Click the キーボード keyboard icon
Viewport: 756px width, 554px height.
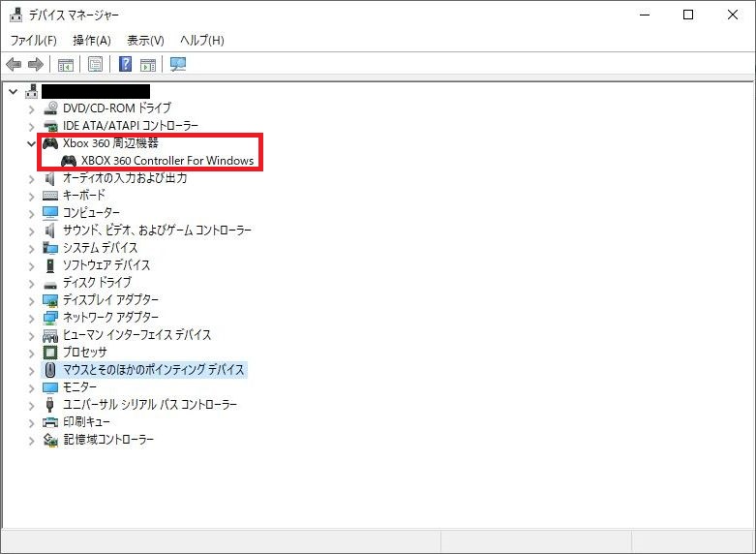[x=50, y=196]
